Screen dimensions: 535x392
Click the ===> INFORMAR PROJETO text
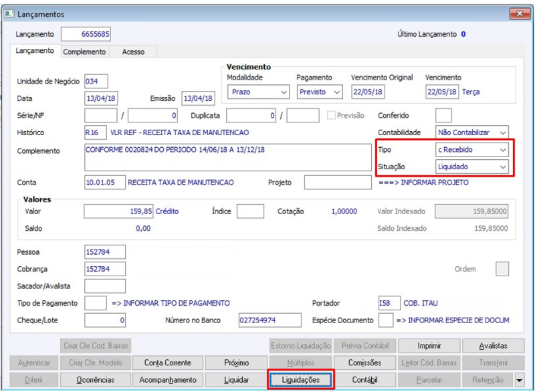pos(423,183)
